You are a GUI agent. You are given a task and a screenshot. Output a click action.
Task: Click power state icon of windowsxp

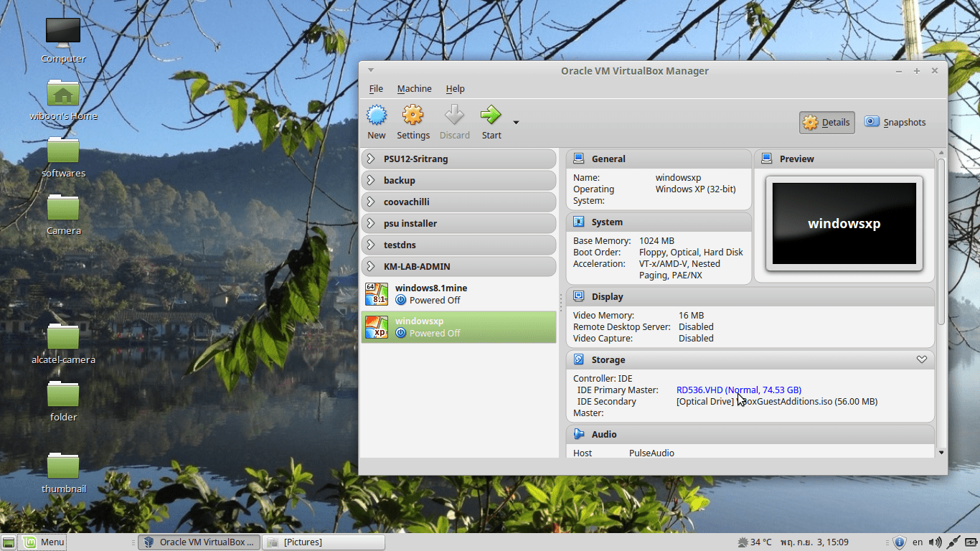tap(401, 333)
